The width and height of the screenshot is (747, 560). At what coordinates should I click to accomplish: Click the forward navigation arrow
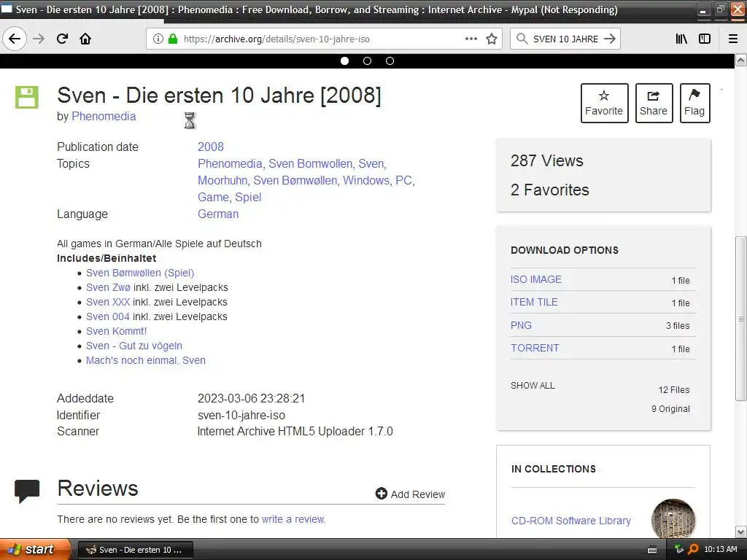click(39, 39)
